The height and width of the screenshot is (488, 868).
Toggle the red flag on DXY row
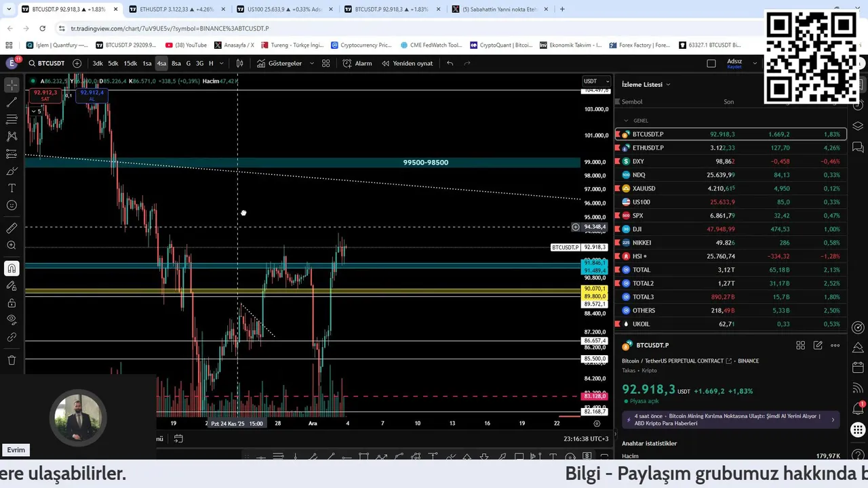[618, 161]
